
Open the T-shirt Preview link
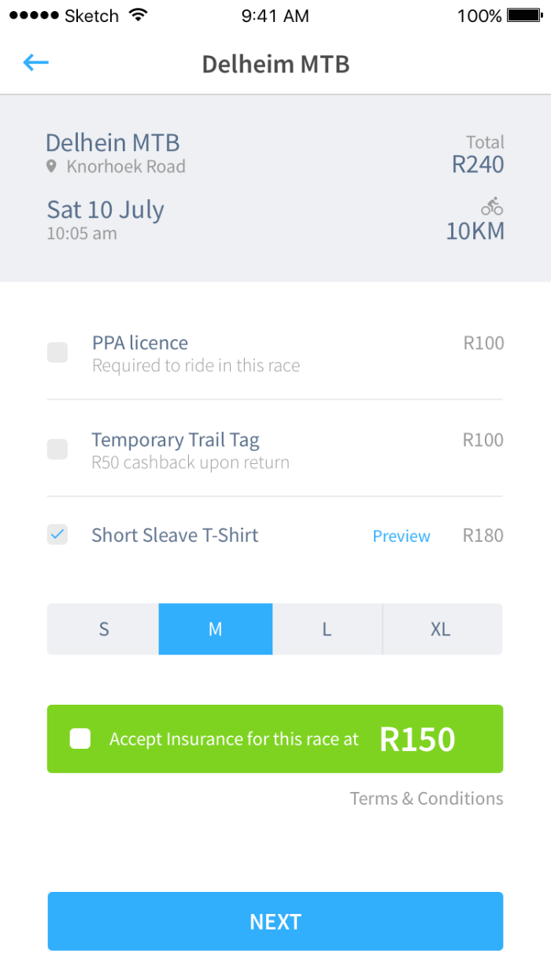[x=401, y=536]
